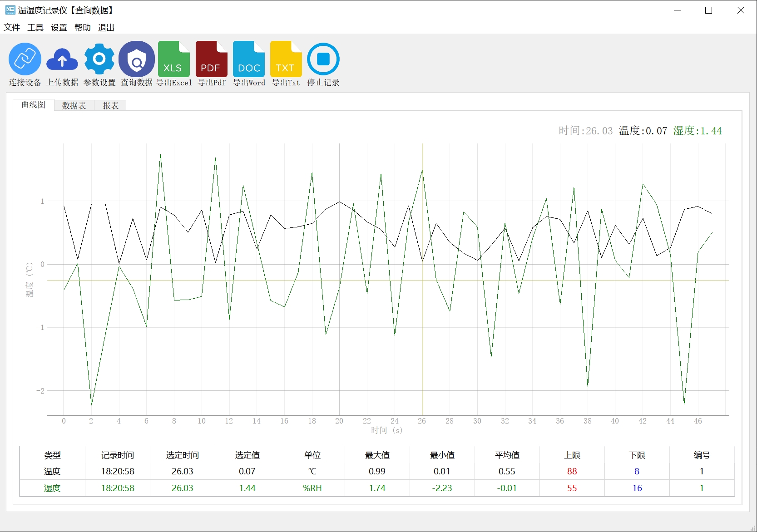Click temperature lower limit value 8
The height and width of the screenshot is (532, 757).
tap(637, 472)
